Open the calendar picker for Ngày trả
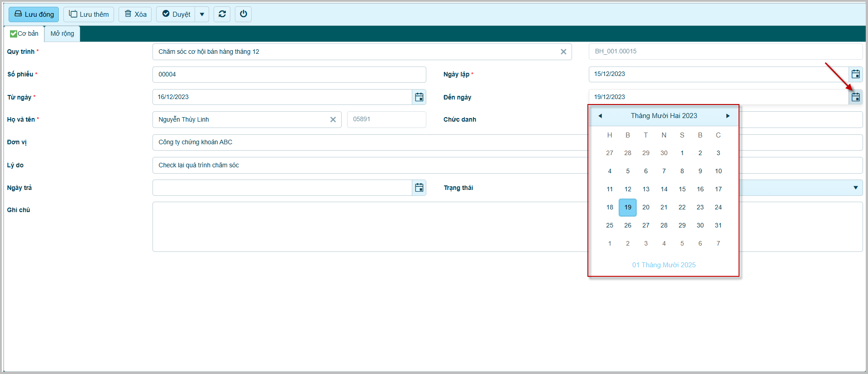Screen dimensions: 868x374 click(x=419, y=188)
